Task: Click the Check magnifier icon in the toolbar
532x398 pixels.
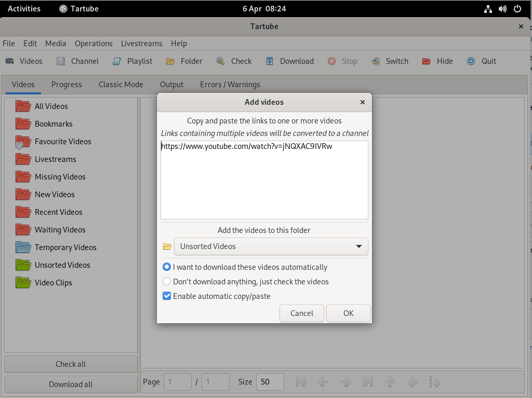Action: pos(220,61)
